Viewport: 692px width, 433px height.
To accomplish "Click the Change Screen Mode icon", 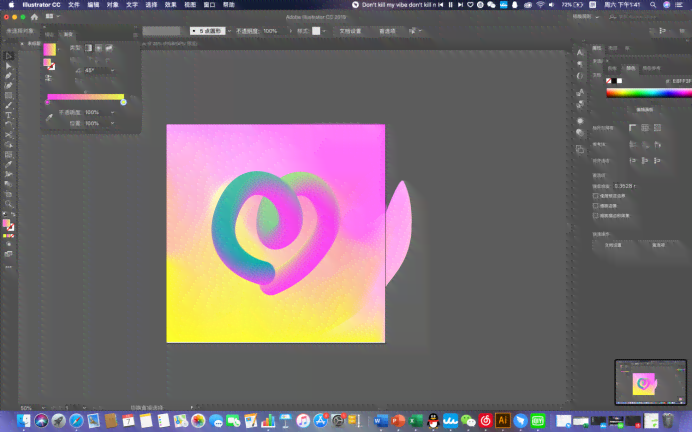I will (8, 254).
